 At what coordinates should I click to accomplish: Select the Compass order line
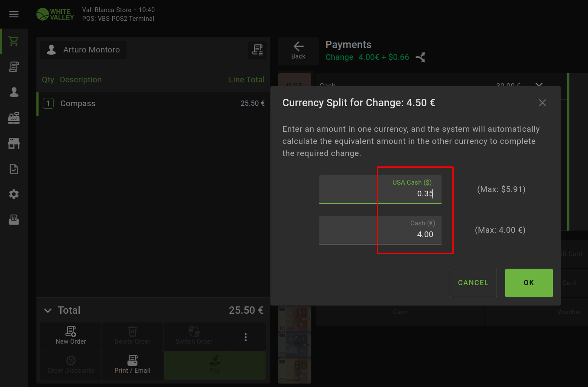click(x=153, y=104)
